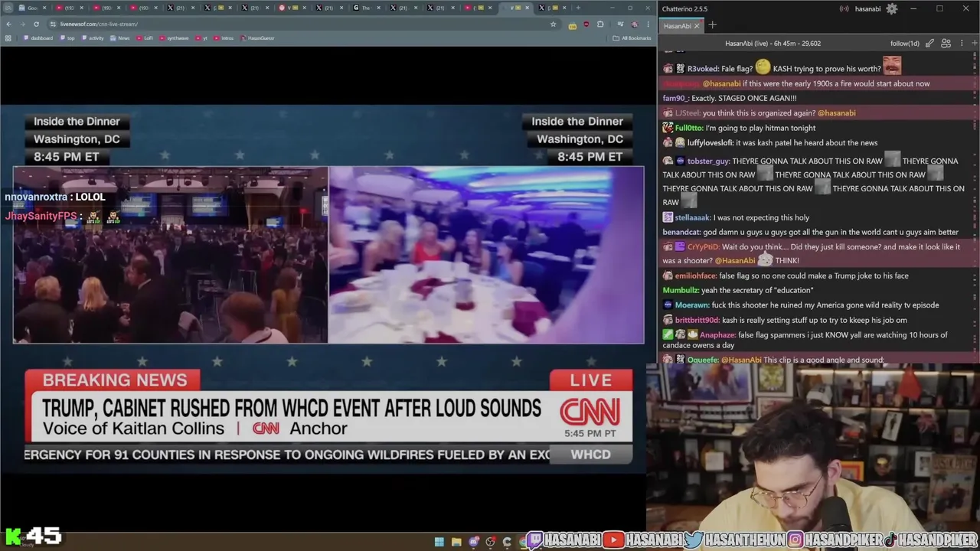Click username Anaphaze in chat
The width and height of the screenshot is (980, 551).
(x=717, y=335)
